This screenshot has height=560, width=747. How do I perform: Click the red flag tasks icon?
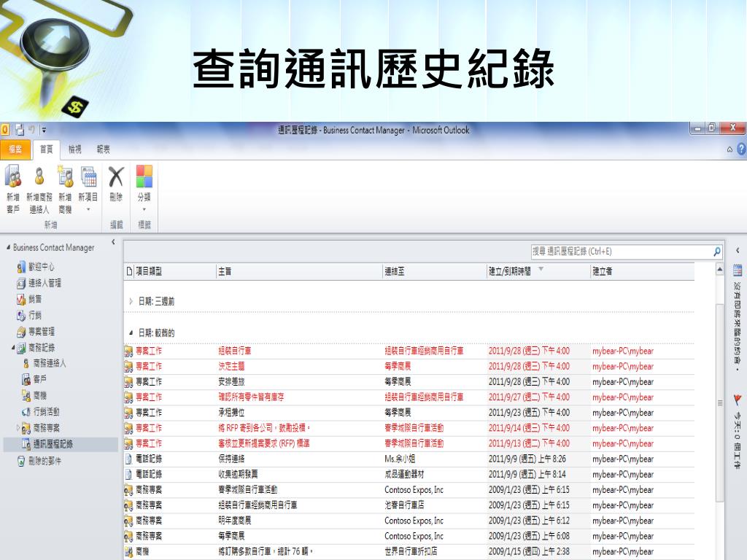coord(738,400)
